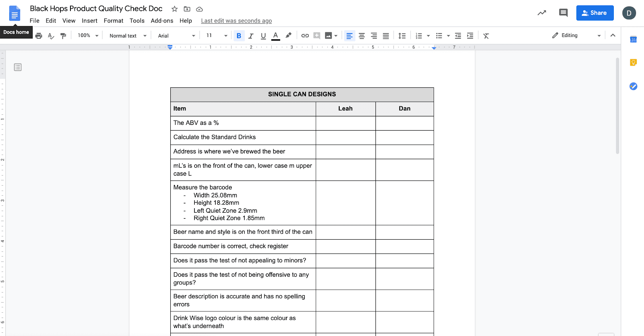Open the last edit history link
Viewport: 644px width, 336px height.
tap(236, 21)
